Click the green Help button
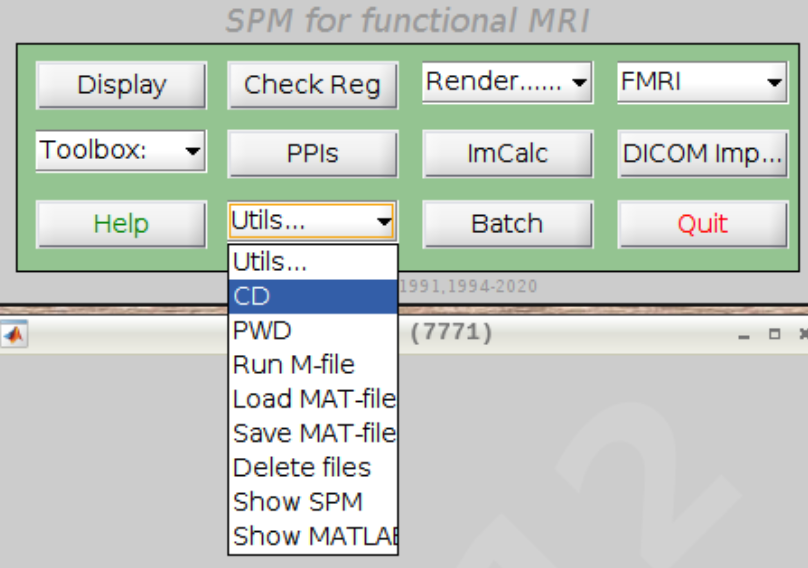This screenshot has width=808, height=568. [x=121, y=224]
